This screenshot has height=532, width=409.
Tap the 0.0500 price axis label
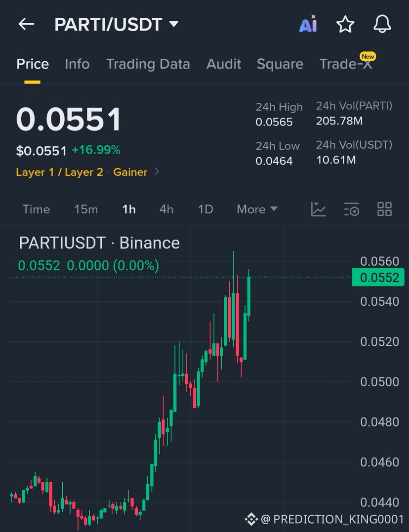pos(379,382)
